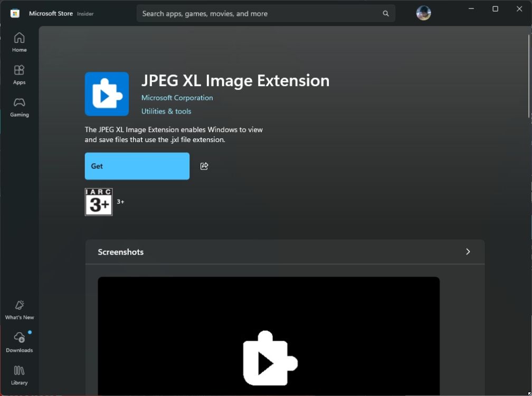532x396 pixels.
Task: Open your account profile picture
Action: 423,13
